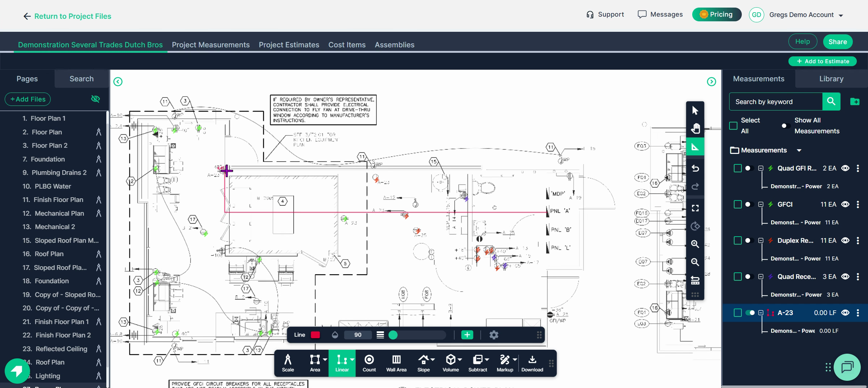
Task: Choose the Wall Area tool
Action: coord(396,363)
